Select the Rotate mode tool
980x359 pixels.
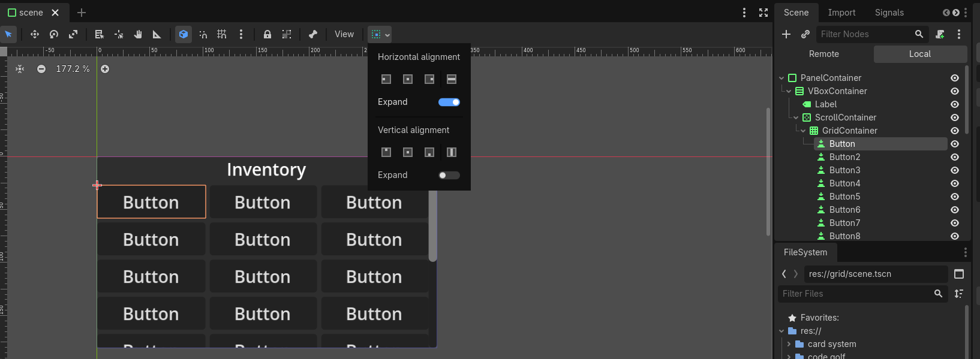[x=54, y=34]
